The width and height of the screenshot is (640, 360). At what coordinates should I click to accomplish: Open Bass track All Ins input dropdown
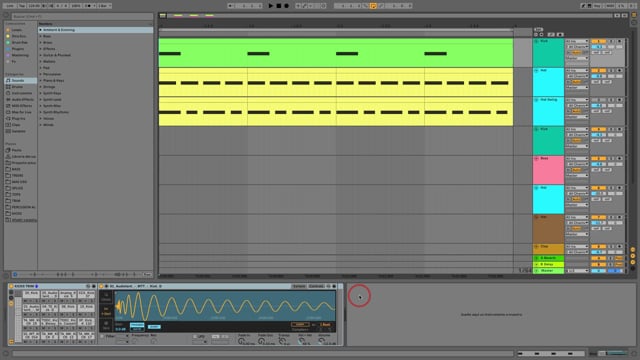tap(577, 158)
